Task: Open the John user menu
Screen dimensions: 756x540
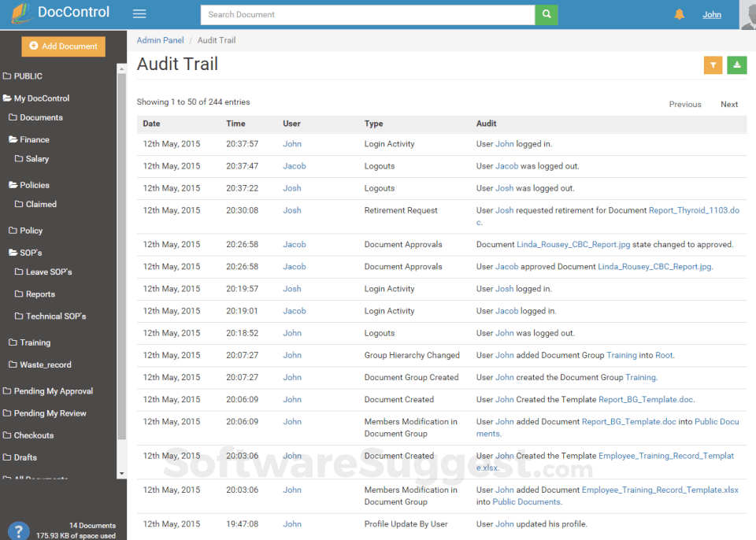Action: 711,13
